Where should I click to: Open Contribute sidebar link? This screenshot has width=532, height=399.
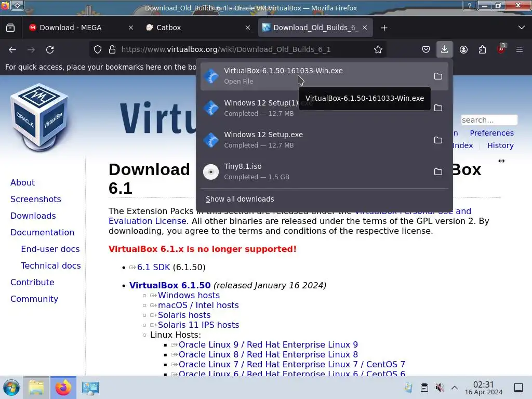(x=32, y=282)
